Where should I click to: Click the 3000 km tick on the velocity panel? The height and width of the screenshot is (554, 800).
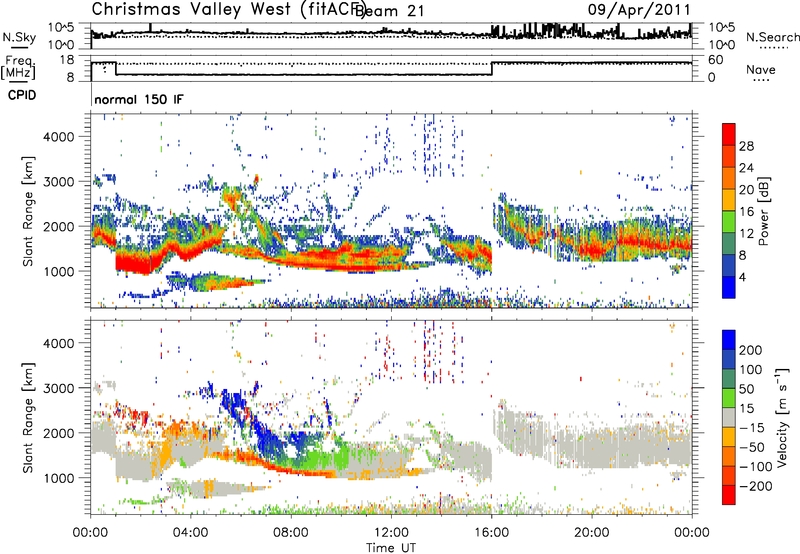click(x=58, y=388)
